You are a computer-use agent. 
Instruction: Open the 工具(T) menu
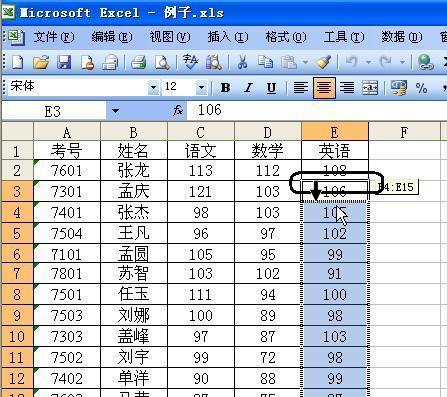pyautogui.click(x=344, y=37)
